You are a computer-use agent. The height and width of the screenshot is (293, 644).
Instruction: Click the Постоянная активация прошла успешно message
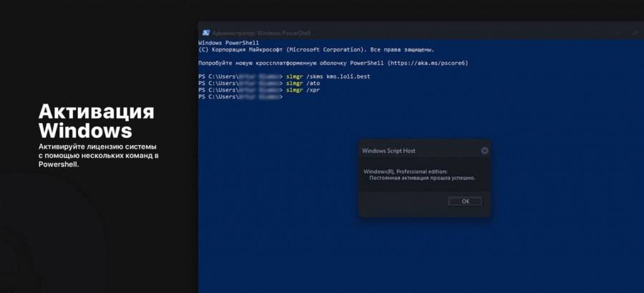[x=421, y=178]
